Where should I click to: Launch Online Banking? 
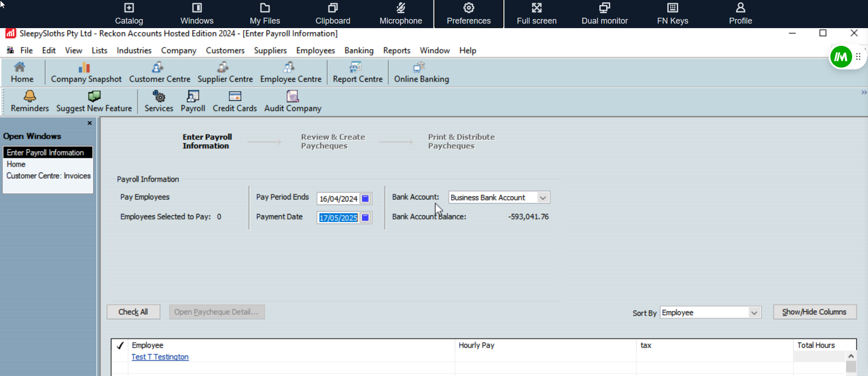[x=421, y=73]
